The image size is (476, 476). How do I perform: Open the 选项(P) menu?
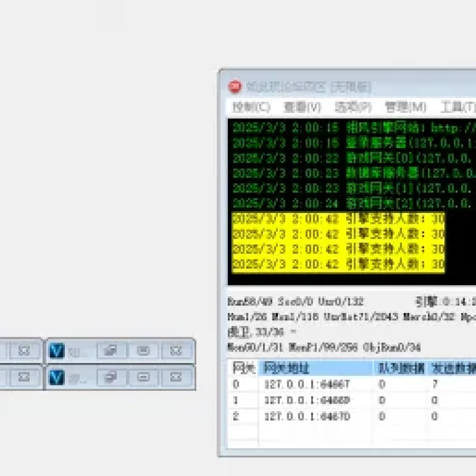tap(353, 107)
